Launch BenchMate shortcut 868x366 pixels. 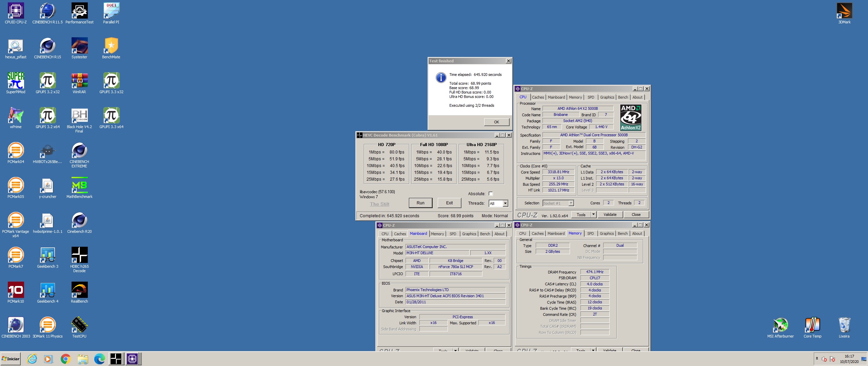coord(111,48)
